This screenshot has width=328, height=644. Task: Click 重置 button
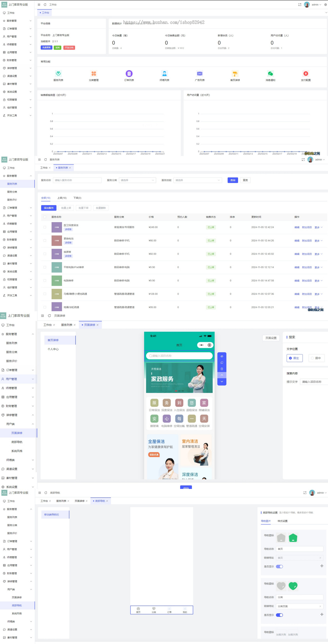point(245,180)
